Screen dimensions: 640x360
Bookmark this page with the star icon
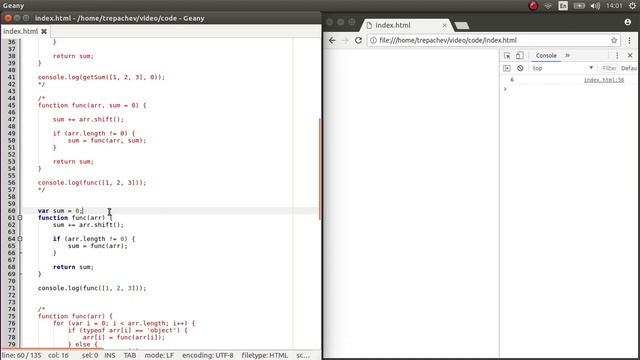614,40
